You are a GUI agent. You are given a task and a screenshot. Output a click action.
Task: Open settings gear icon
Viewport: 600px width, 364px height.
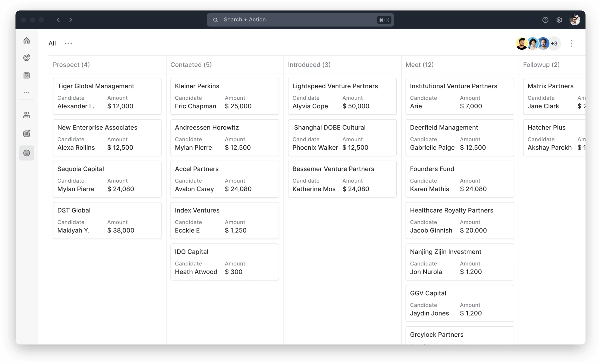(x=559, y=20)
